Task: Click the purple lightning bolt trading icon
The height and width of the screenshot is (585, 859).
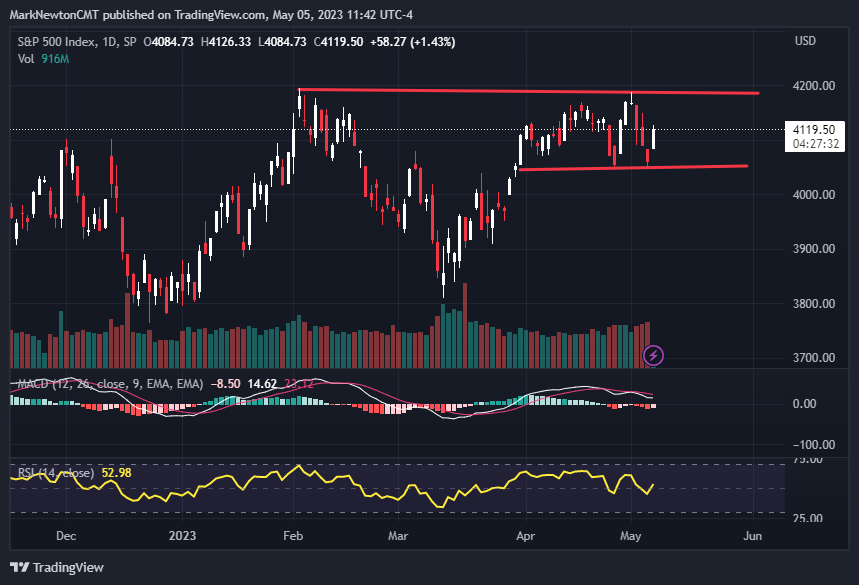Action: click(x=652, y=355)
